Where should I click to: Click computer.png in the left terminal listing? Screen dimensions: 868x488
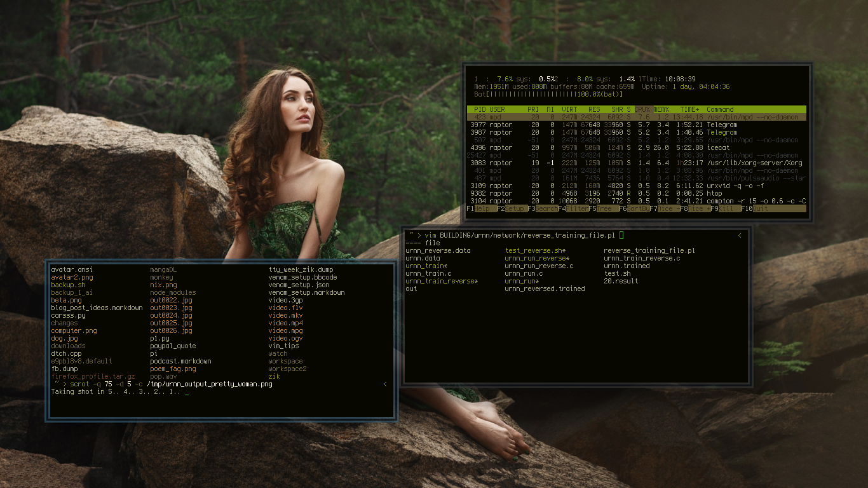tap(74, 330)
